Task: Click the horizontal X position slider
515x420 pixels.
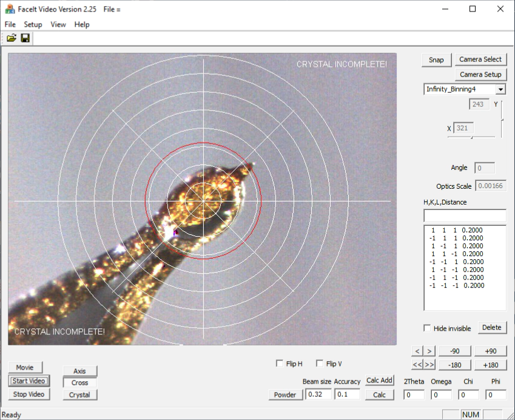Action: (471, 137)
